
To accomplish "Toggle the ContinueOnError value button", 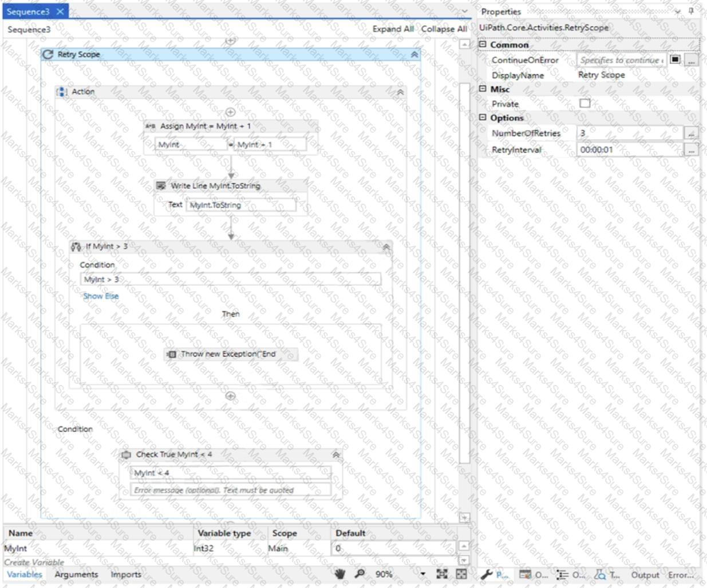I will pyautogui.click(x=676, y=59).
